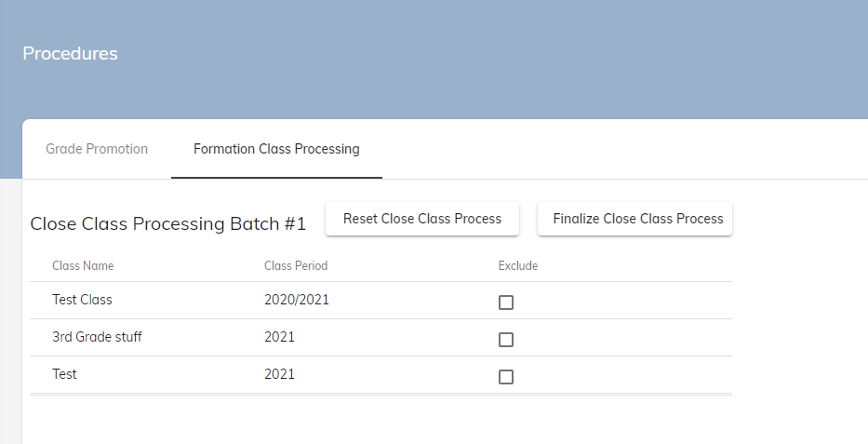
Task: Click the gray strip left of the panel
Action: [x=10, y=307]
